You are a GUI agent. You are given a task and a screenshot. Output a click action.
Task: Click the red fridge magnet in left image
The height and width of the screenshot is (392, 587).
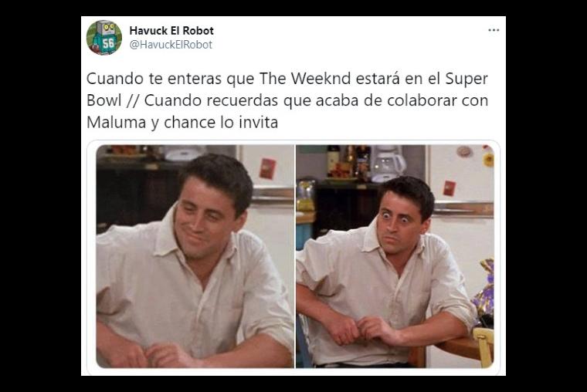(x=268, y=168)
